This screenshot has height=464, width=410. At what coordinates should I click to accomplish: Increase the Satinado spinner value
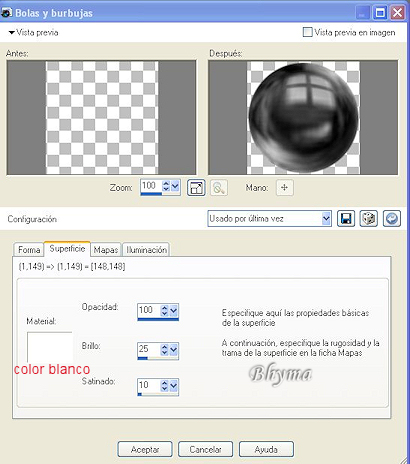point(165,383)
